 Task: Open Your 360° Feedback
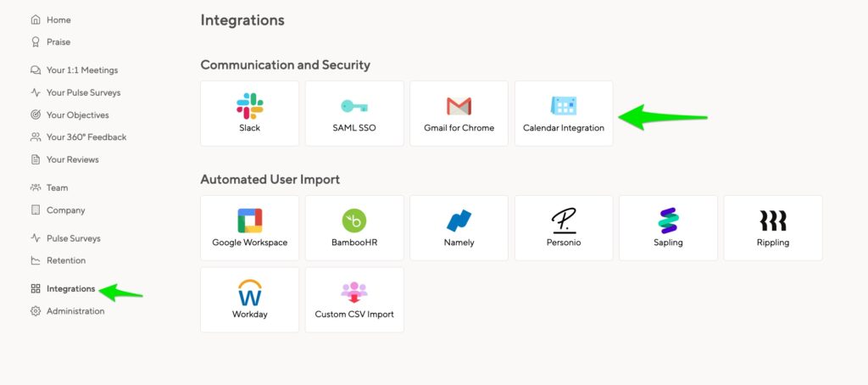point(86,137)
